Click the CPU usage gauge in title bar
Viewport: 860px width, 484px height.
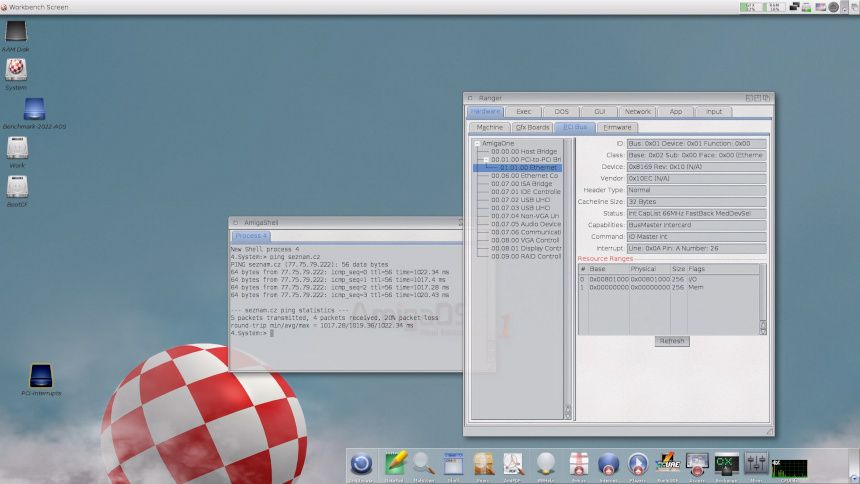tap(749, 7)
